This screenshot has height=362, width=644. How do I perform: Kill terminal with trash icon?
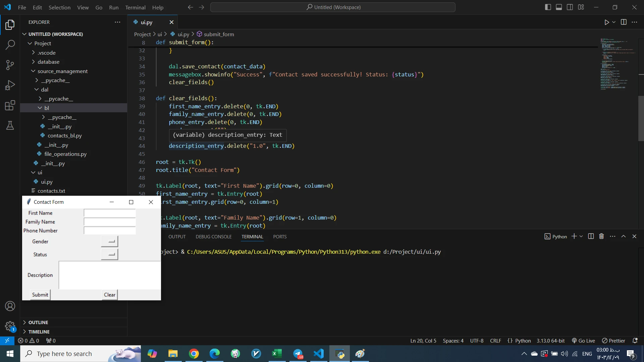pos(601,236)
